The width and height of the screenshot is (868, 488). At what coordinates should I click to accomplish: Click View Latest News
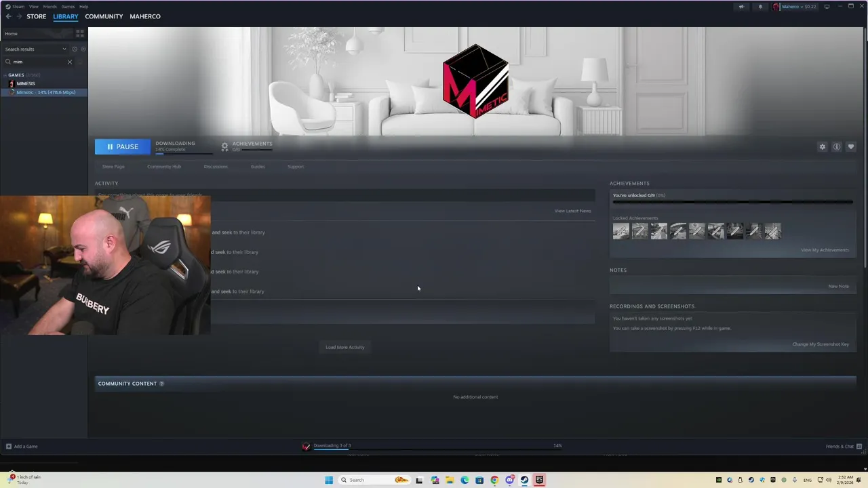click(573, 211)
